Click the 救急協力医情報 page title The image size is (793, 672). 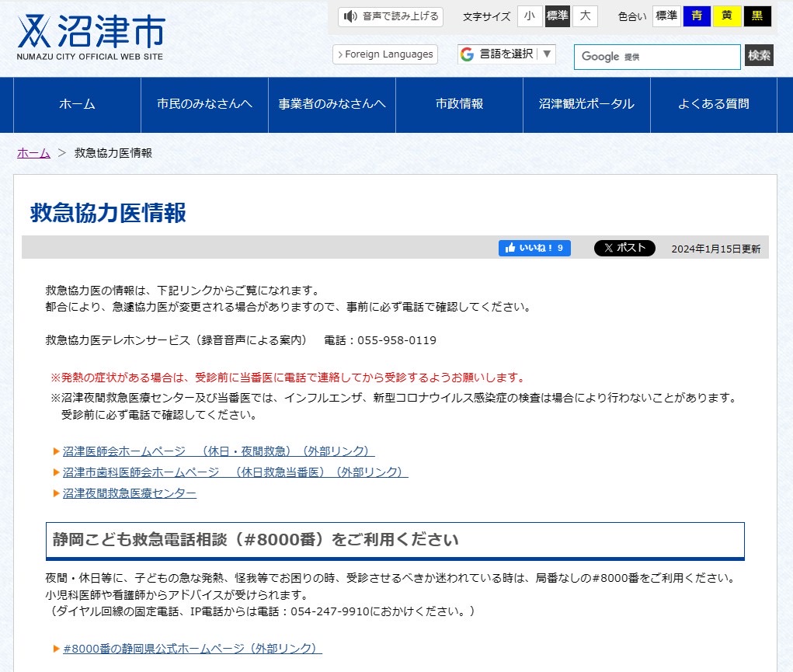click(108, 213)
